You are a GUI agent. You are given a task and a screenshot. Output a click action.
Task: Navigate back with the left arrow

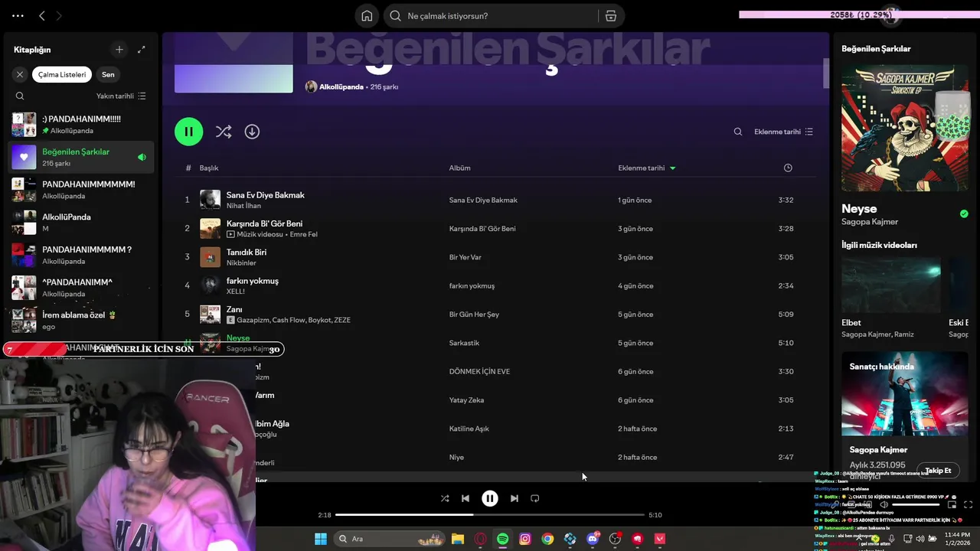click(42, 15)
